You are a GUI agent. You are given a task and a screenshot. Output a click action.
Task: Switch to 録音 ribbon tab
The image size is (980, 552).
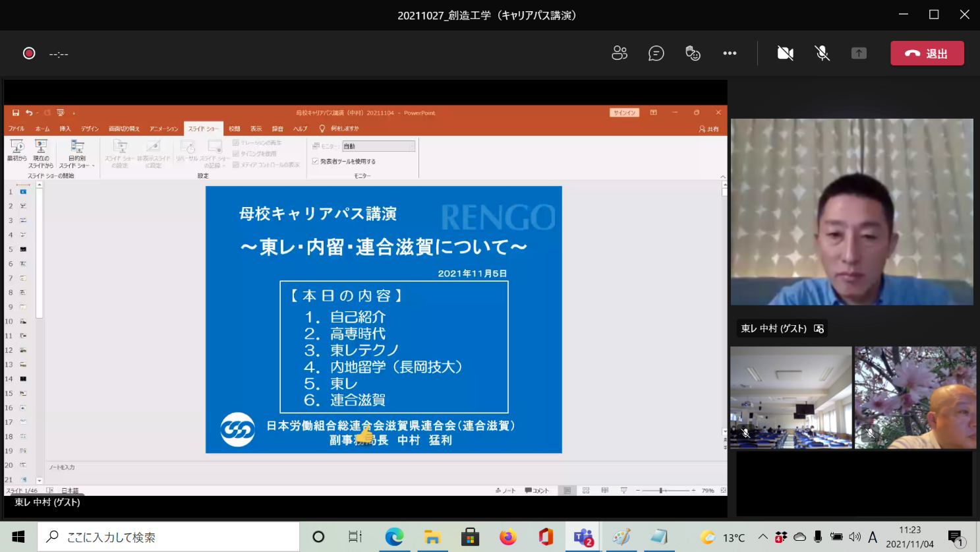(x=278, y=129)
